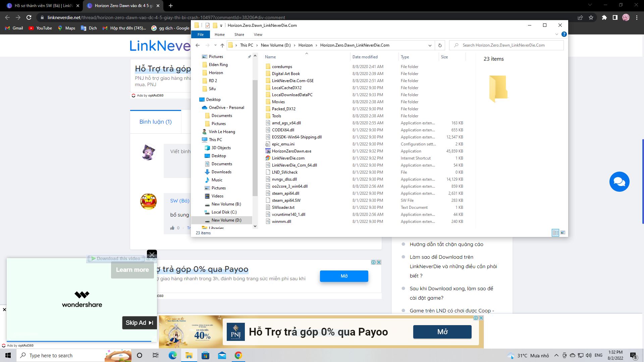Select New Volume (B:) in navigation pane
The width and height of the screenshot is (644, 362).
pyautogui.click(x=226, y=204)
